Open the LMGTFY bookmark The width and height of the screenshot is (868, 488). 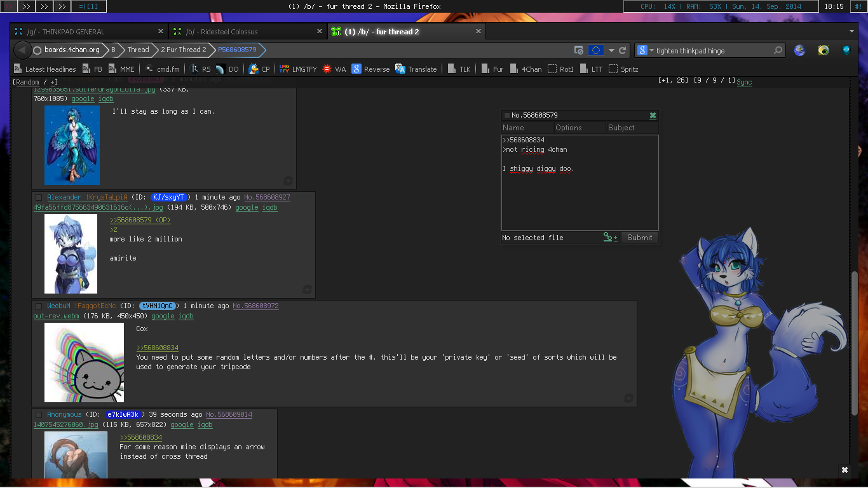click(x=298, y=69)
